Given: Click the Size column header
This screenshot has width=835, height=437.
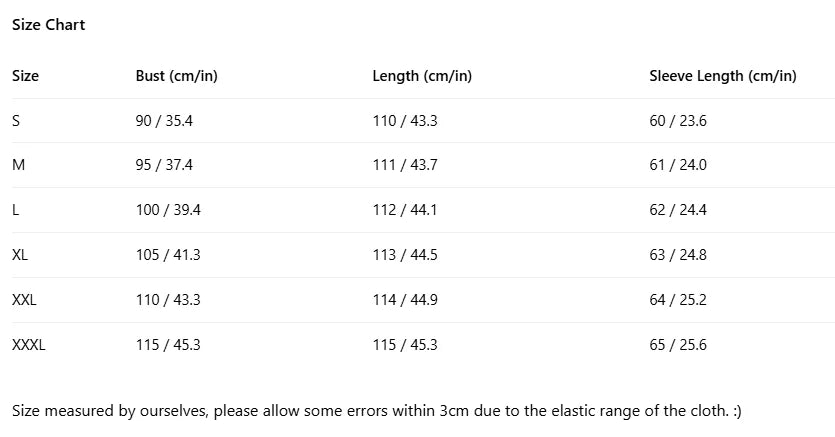Looking at the screenshot, I should (x=25, y=76).
